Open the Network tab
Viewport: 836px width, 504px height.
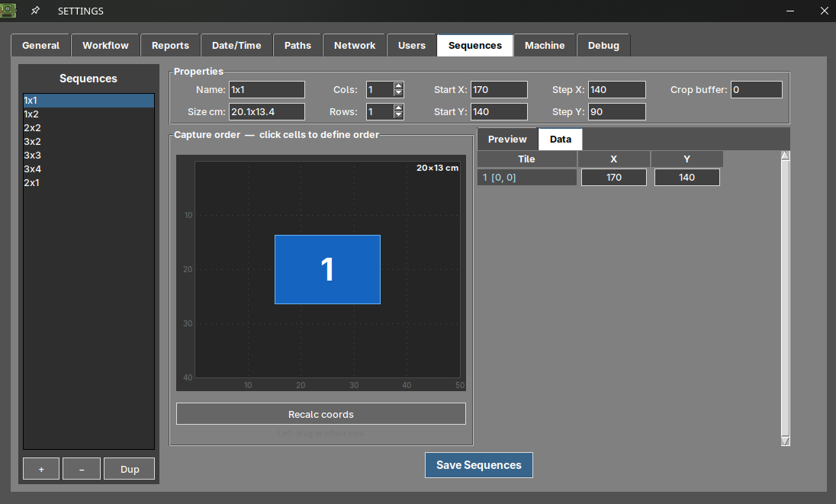355,45
